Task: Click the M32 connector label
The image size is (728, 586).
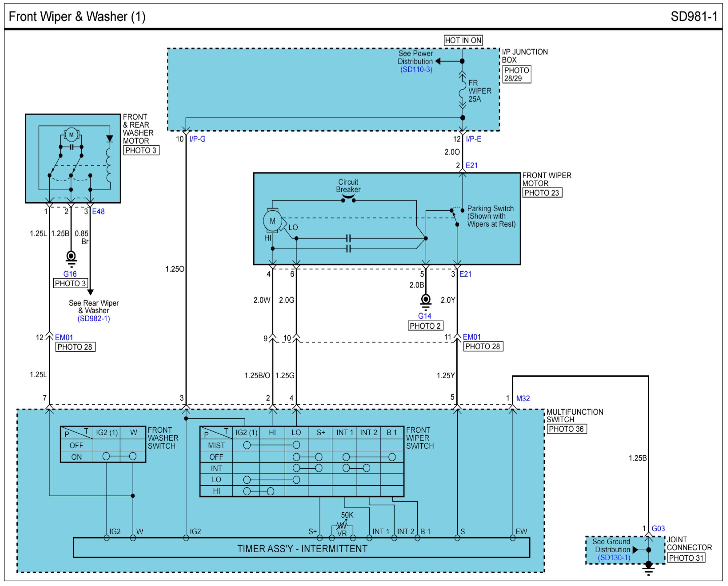Action: coord(523,399)
